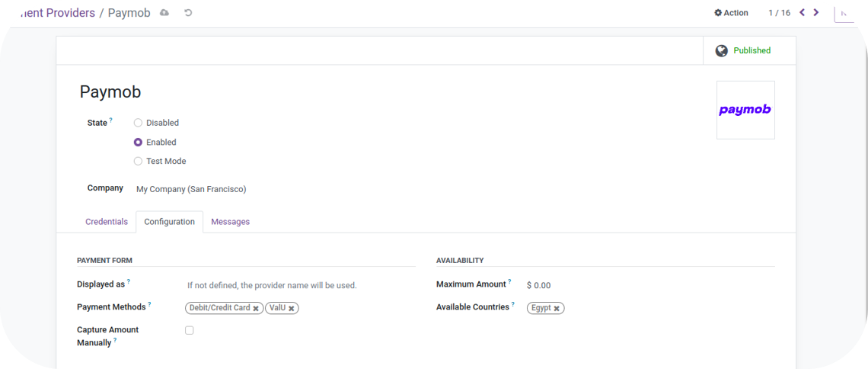
Task: Select the Enabled state radio button
Action: click(138, 143)
